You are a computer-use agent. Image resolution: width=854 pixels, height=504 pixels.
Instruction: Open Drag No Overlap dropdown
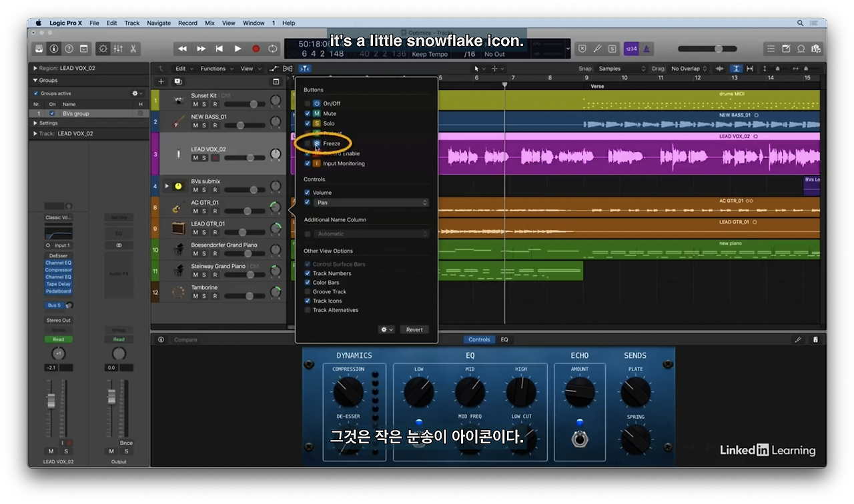[689, 69]
